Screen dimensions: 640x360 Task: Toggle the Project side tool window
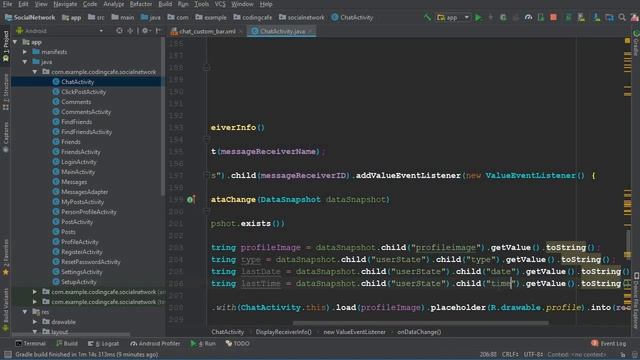pos(6,46)
